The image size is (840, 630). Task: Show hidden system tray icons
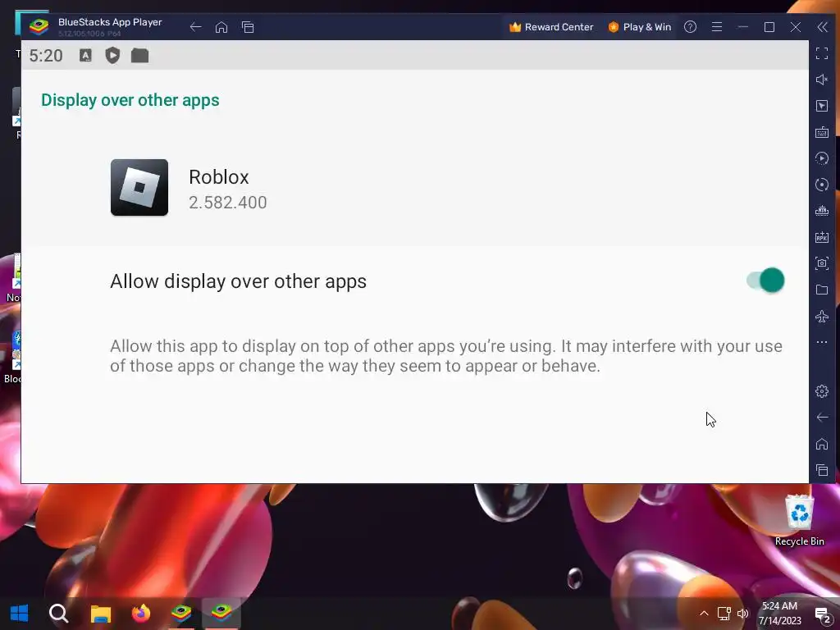pyautogui.click(x=704, y=614)
